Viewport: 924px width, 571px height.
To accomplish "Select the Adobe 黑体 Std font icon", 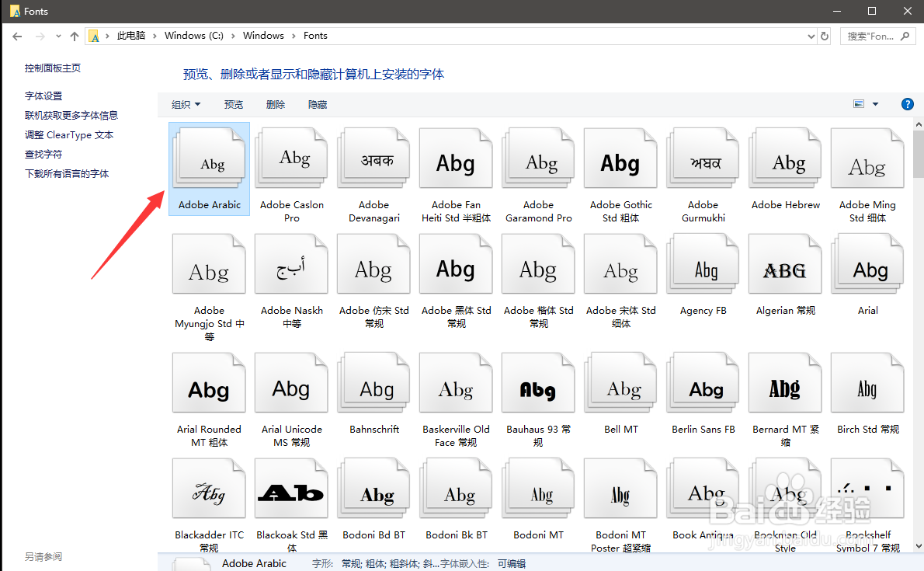I will tap(456, 263).
